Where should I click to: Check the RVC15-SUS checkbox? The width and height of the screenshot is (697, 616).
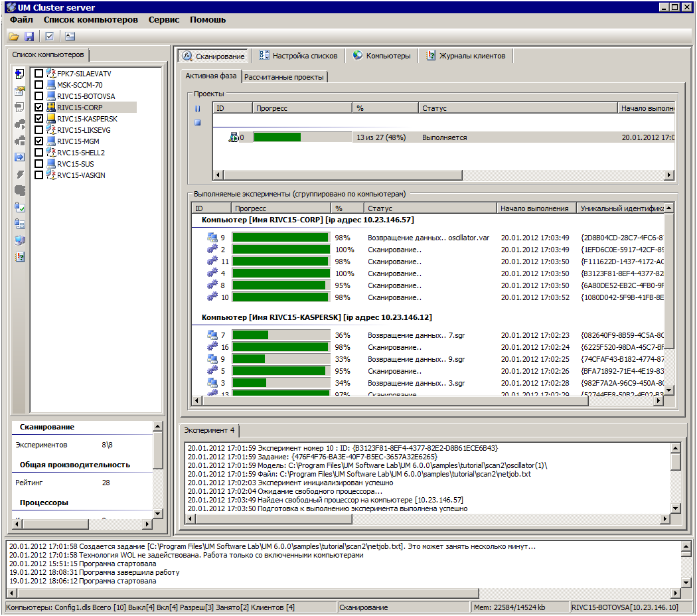pyautogui.click(x=39, y=163)
